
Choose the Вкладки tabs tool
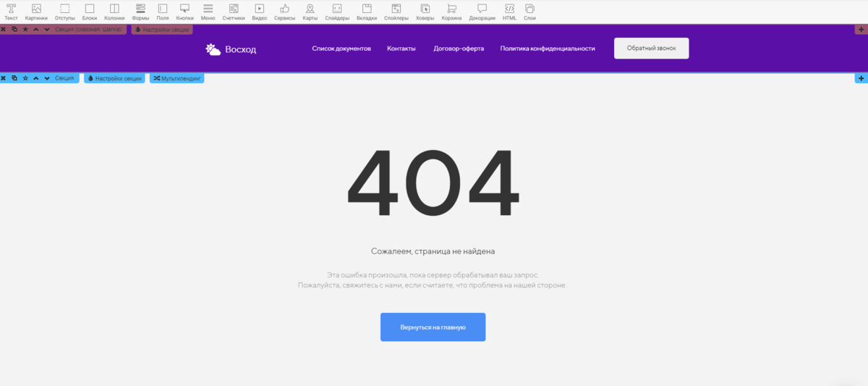[367, 12]
